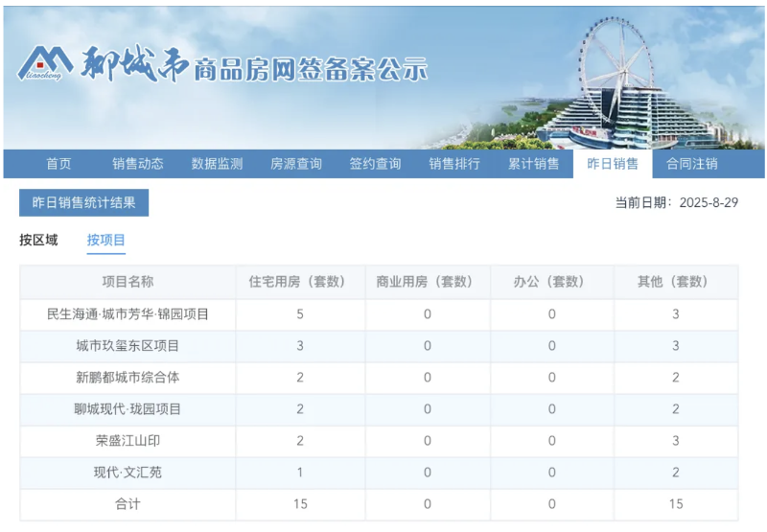Switch to the 销售排行 page
The image size is (767, 532).
[x=454, y=164]
